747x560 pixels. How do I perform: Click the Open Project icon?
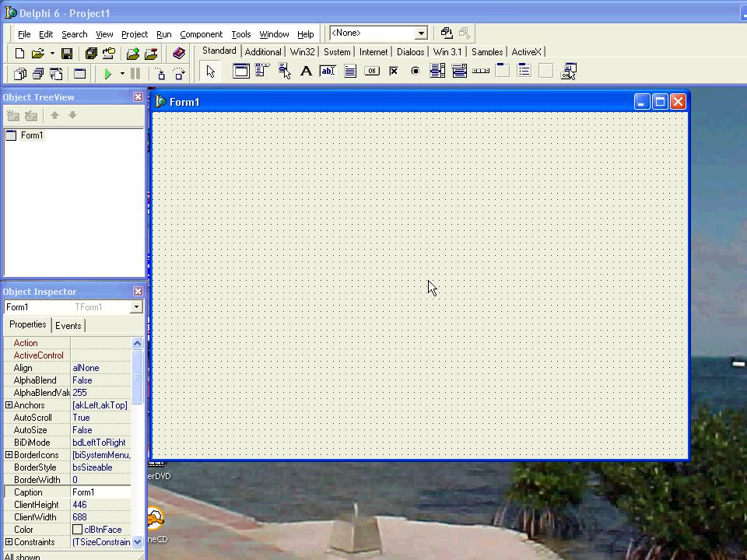pyautogui.click(x=109, y=54)
